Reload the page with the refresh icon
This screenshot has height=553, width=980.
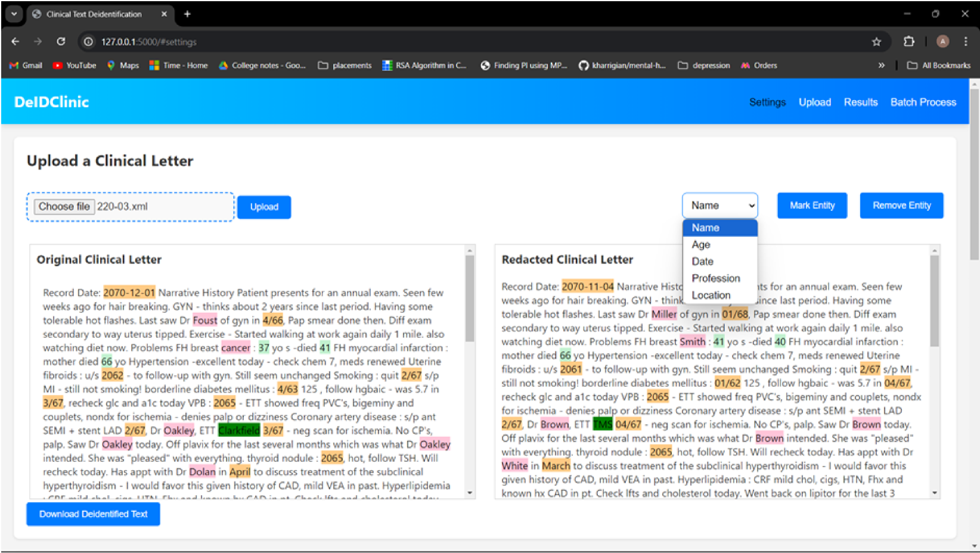point(61,42)
